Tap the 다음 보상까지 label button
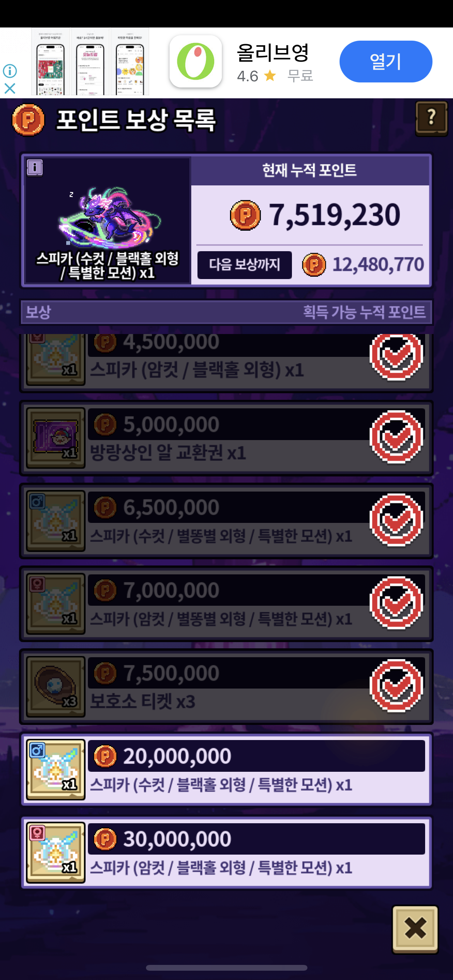The image size is (453, 980). point(245,265)
